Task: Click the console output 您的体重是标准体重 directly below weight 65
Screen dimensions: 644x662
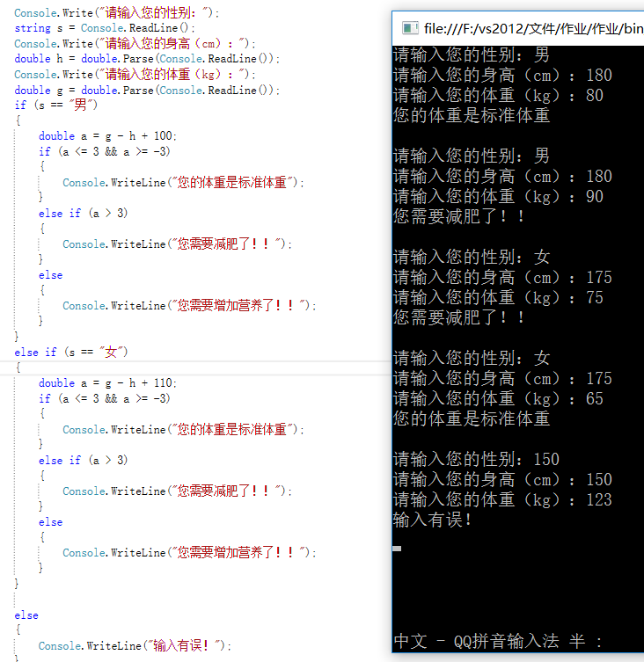Action: (x=472, y=418)
